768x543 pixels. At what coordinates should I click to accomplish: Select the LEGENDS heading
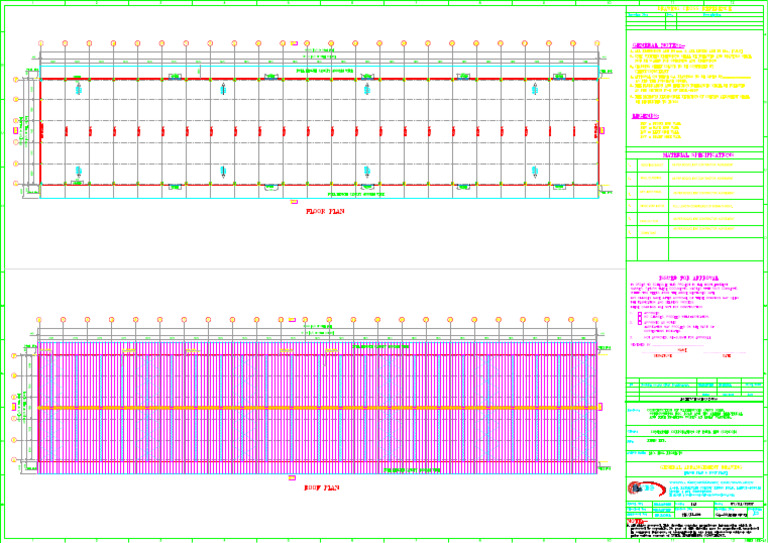[x=645, y=117]
